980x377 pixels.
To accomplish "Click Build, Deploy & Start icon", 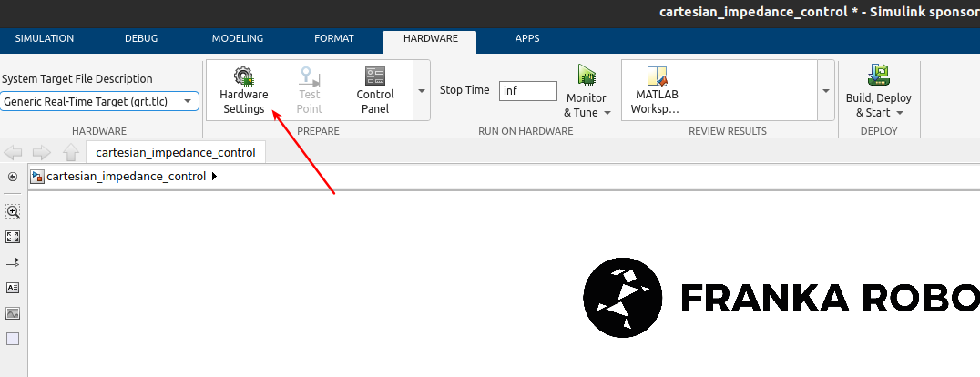I will point(878,76).
